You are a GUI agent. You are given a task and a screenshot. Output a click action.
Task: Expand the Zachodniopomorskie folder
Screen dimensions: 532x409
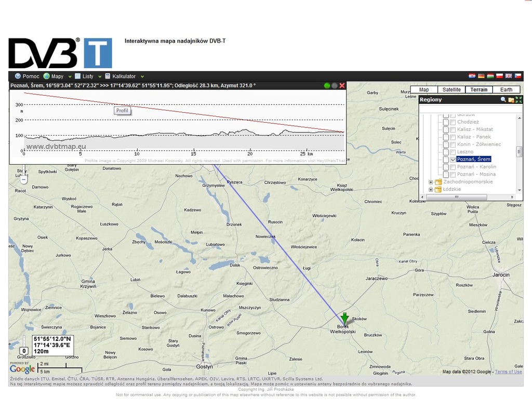(x=431, y=182)
